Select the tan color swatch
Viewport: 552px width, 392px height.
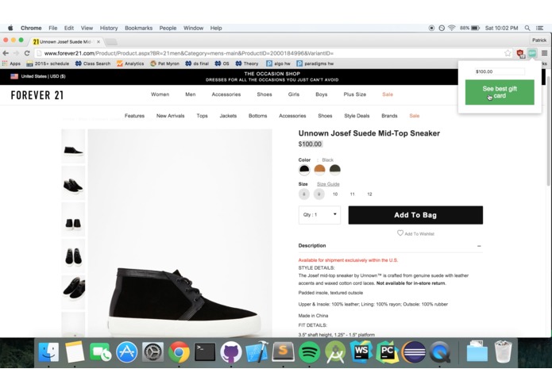click(319, 170)
